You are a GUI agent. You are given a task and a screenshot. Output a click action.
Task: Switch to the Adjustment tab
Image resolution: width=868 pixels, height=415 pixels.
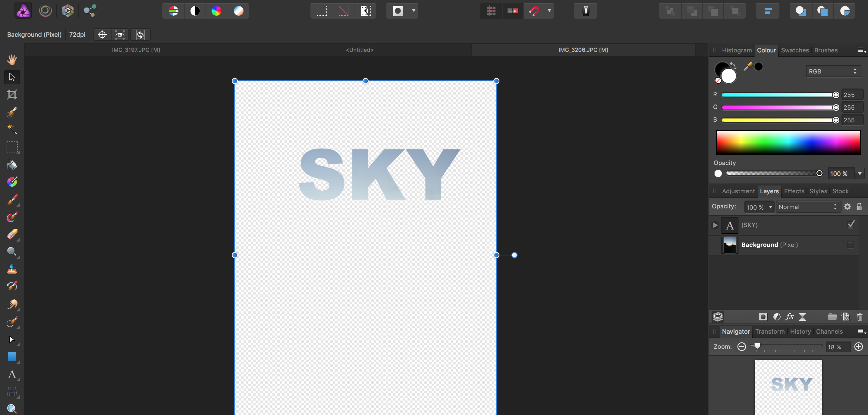tap(738, 191)
